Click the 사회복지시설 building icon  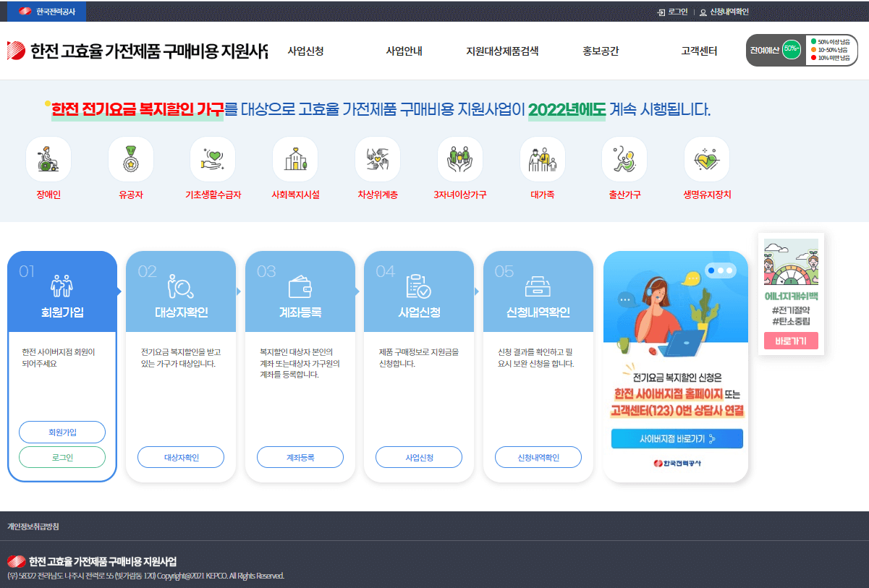click(295, 158)
